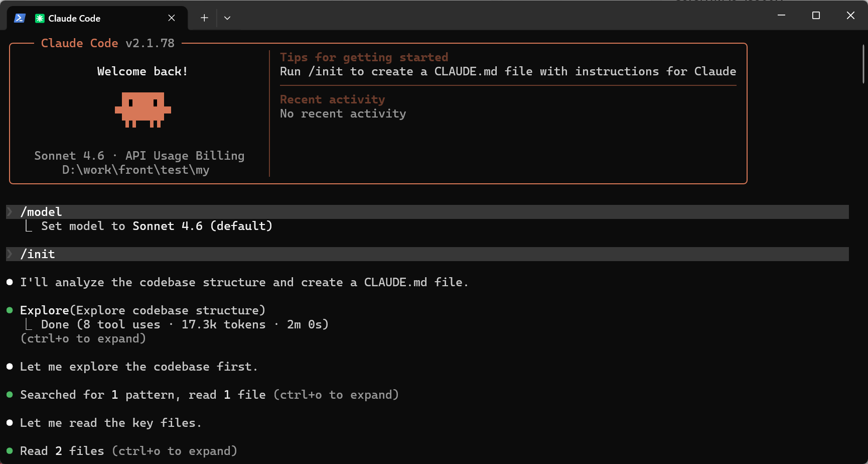Click the vertical scrollbar thumb
The width and height of the screenshot is (868, 464).
[x=863, y=64]
